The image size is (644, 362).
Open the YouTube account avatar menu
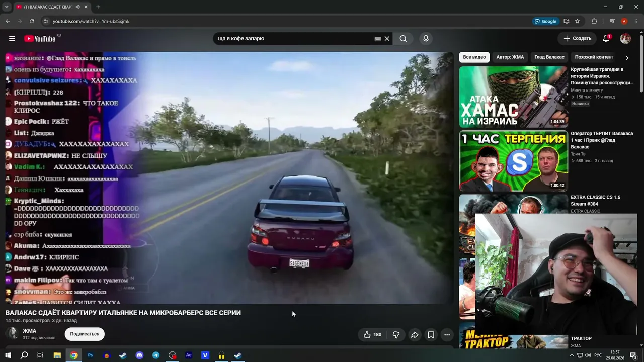pyautogui.click(x=625, y=39)
